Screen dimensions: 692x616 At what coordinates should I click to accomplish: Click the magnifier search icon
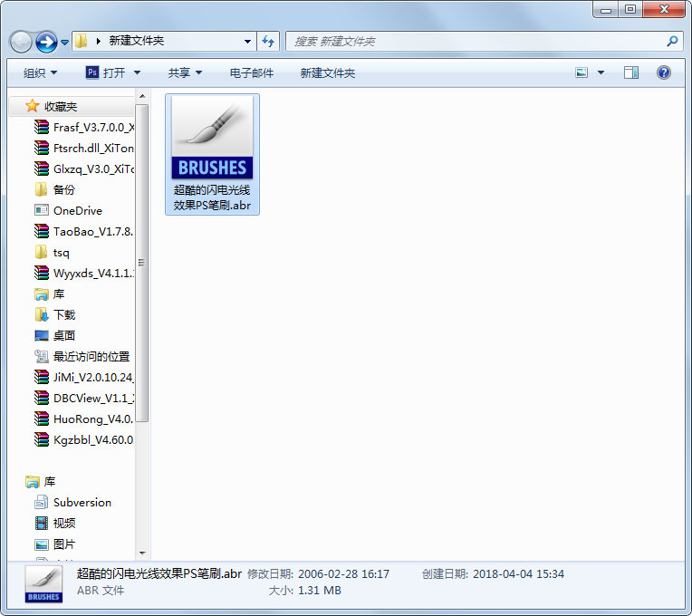(x=672, y=42)
